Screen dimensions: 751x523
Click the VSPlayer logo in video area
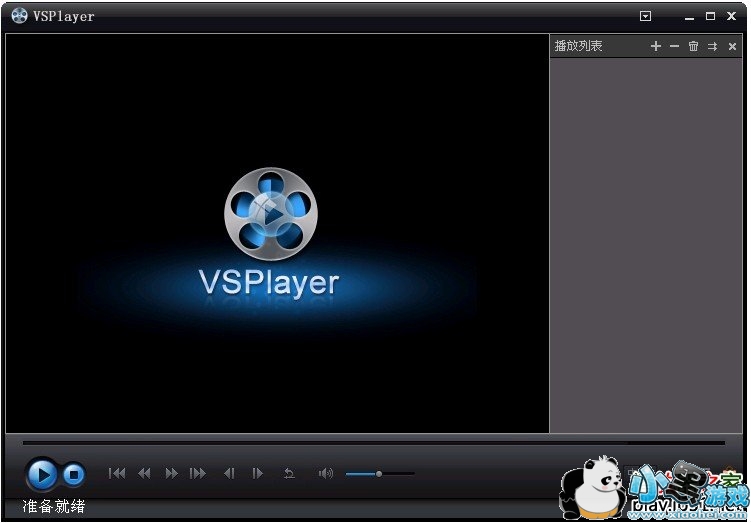(270, 233)
